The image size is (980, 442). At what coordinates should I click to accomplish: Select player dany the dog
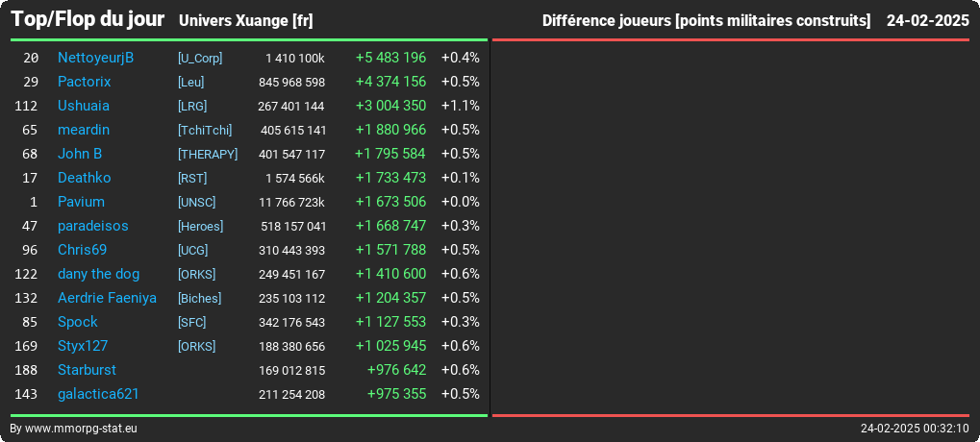coord(99,274)
